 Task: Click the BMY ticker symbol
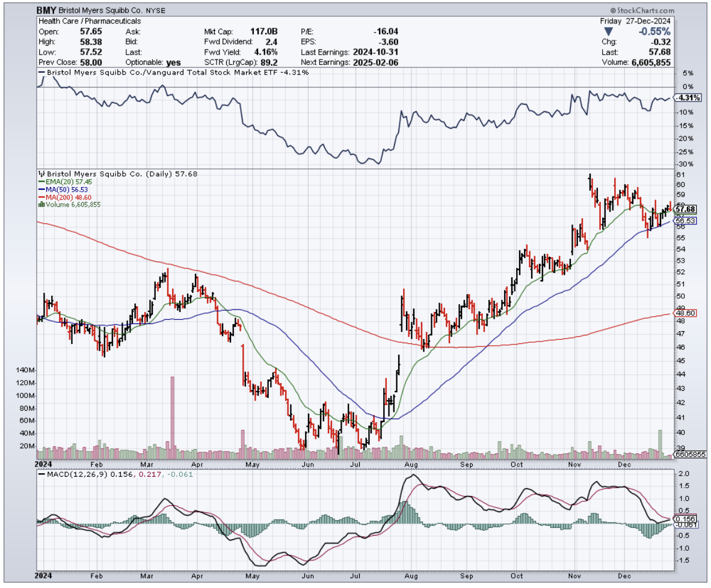click(48, 10)
